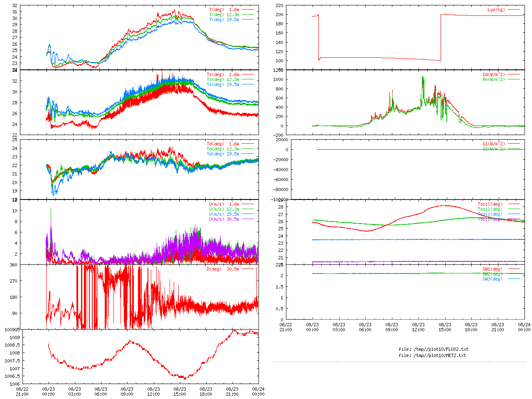The height and width of the screenshot is (399, 532).
Task: Select the Td(deg) 12.3m legend label
Action: point(223,149)
